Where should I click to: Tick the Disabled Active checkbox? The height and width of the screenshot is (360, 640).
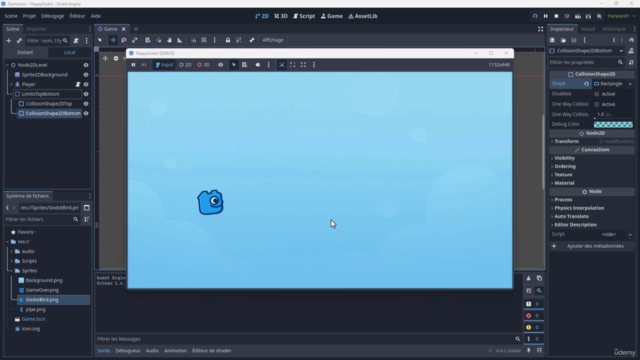click(597, 94)
